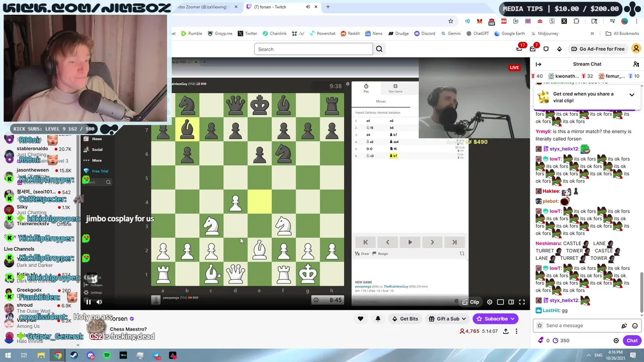Open chat settings gear icon

click(616, 340)
